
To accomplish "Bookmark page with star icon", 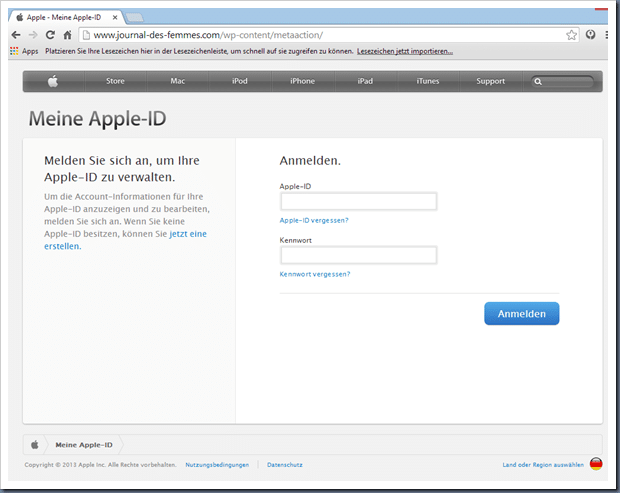I will [571, 35].
